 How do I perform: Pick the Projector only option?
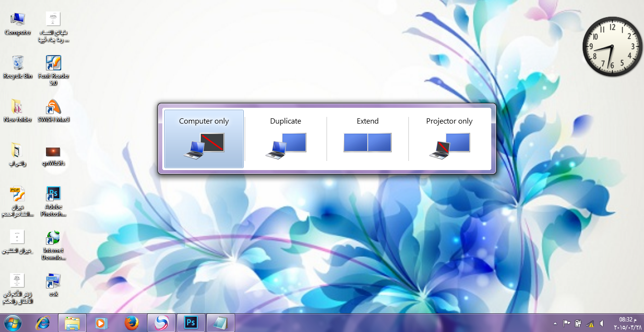coord(449,139)
